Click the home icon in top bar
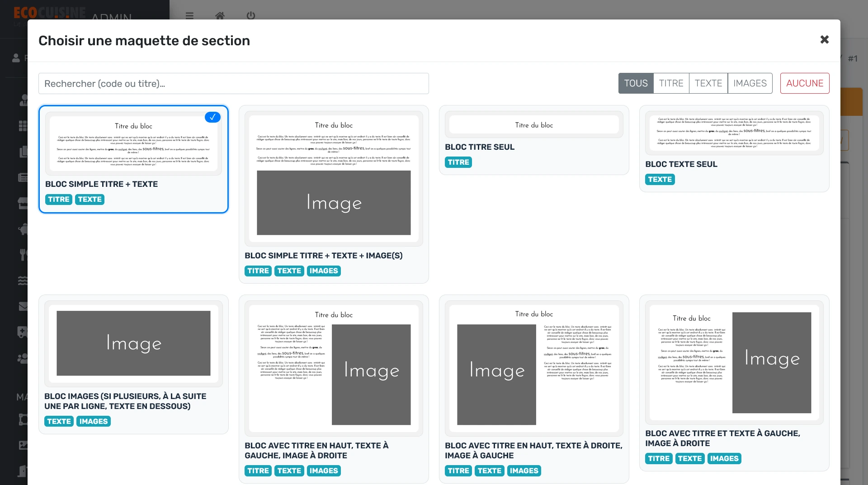The width and height of the screenshot is (868, 485). pyautogui.click(x=220, y=16)
